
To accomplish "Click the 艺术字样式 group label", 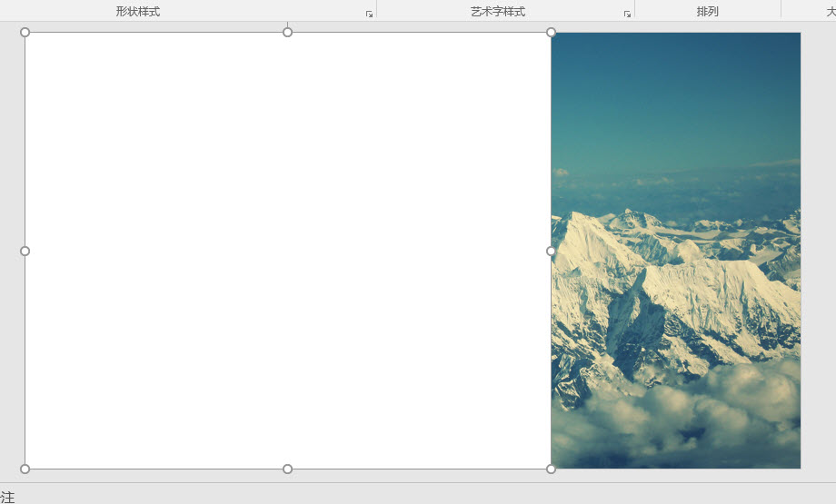I will [x=498, y=11].
